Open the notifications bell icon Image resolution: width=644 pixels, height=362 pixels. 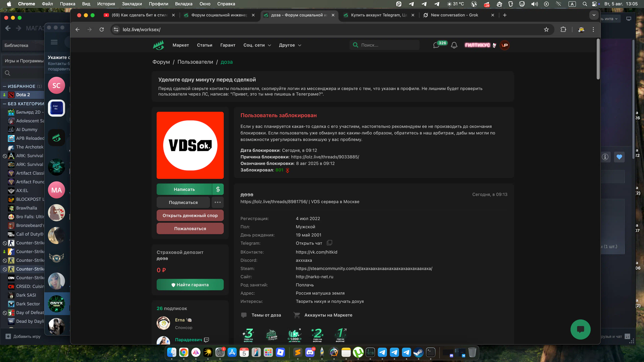[x=454, y=45]
